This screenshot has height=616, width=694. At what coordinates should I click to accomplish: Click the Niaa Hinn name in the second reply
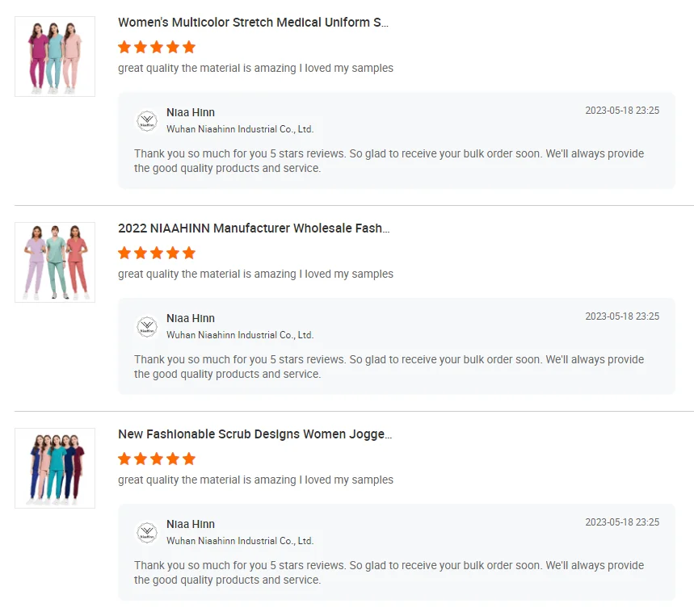point(191,318)
